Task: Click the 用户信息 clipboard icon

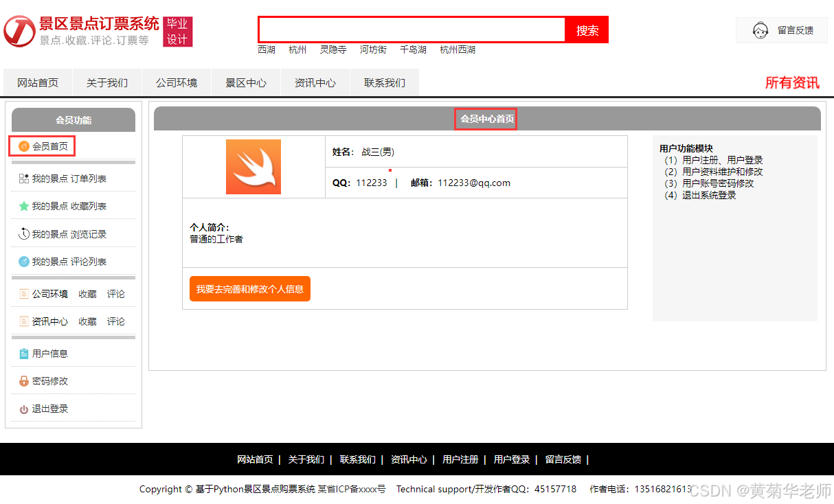Action: (24, 354)
